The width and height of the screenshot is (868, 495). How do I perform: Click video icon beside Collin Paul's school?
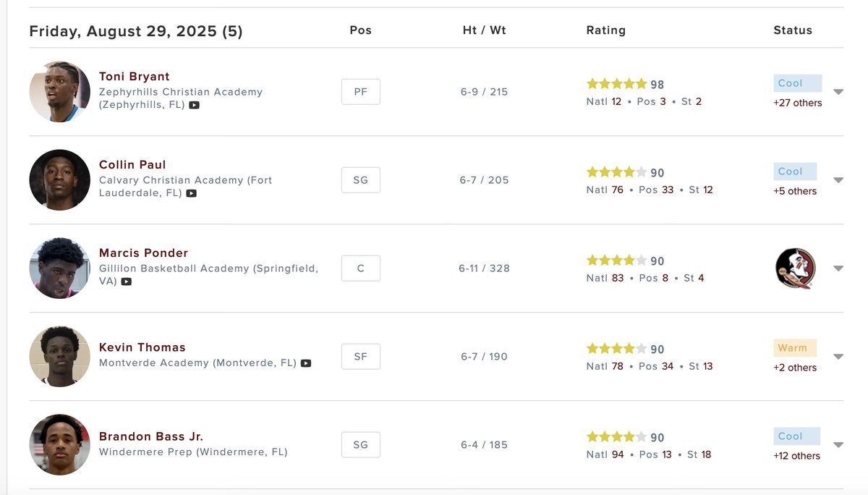point(191,193)
